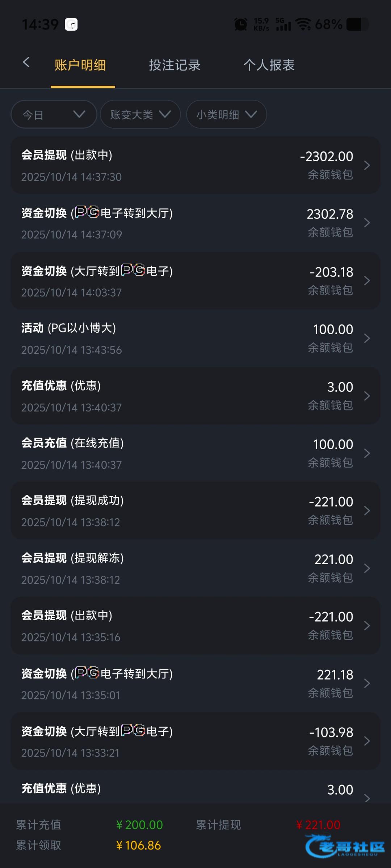Tap the -103.98 大厅转到PG电子 transfer entry
391x868 pixels.
[x=195, y=741]
